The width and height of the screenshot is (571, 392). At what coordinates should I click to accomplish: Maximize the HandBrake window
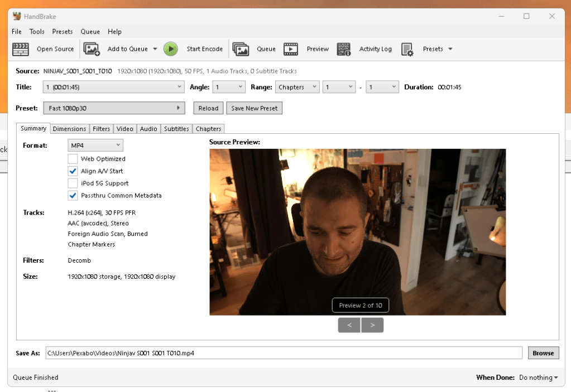point(526,16)
